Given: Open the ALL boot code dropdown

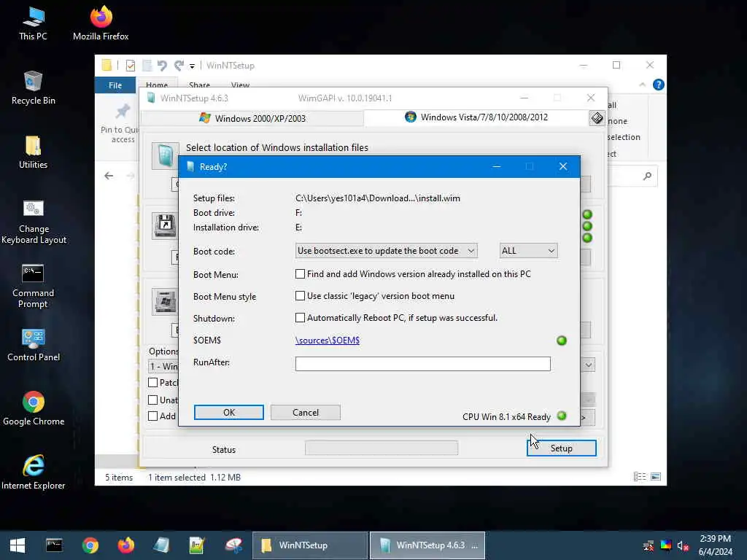Looking at the screenshot, I should (x=528, y=251).
